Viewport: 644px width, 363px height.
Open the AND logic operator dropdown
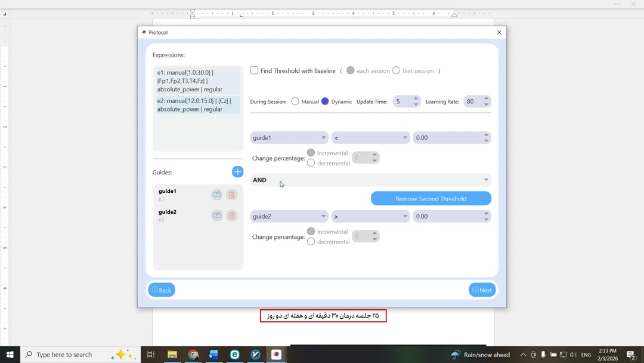[x=370, y=180]
